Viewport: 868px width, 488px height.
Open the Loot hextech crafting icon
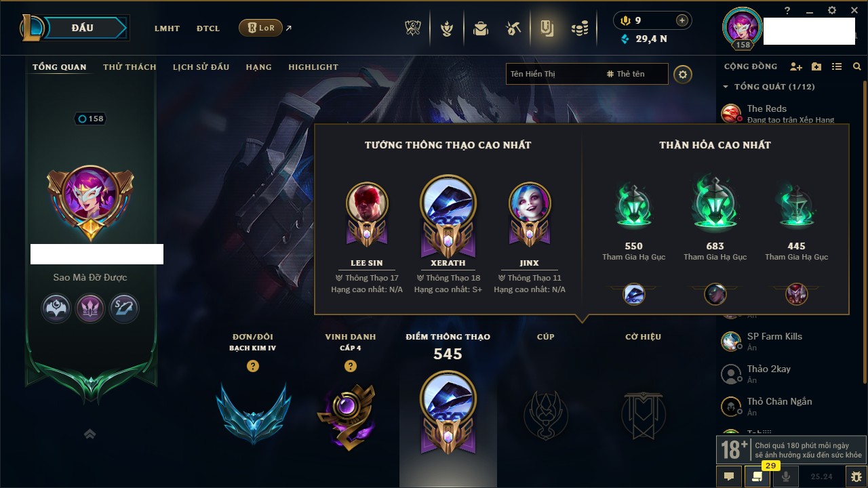[x=513, y=28]
